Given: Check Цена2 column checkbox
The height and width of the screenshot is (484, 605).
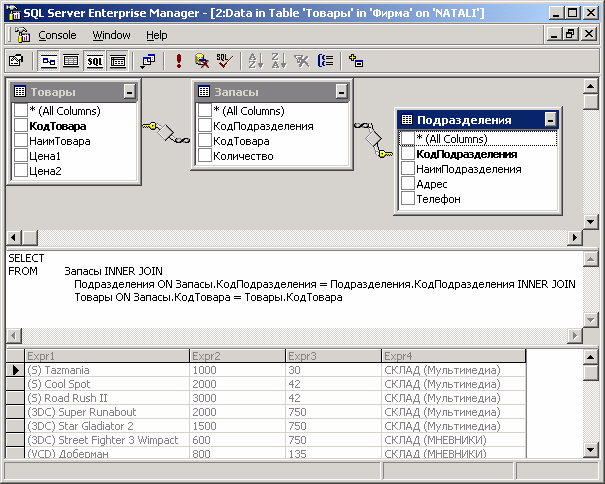Looking at the screenshot, I should point(20,171).
